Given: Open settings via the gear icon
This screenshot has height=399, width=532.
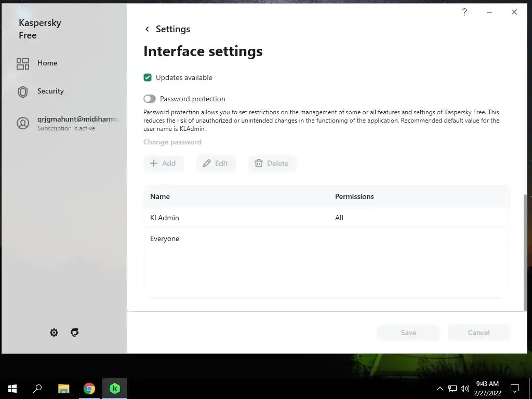Looking at the screenshot, I should coord(54,332).
